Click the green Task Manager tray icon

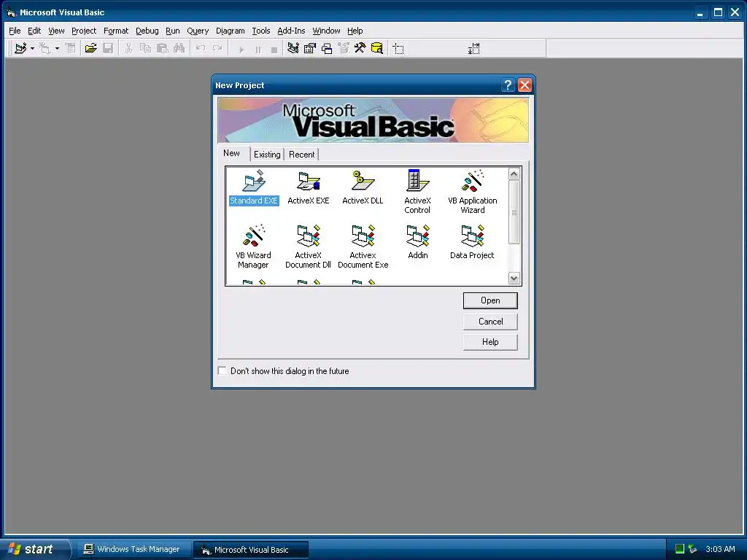(679, 549)
